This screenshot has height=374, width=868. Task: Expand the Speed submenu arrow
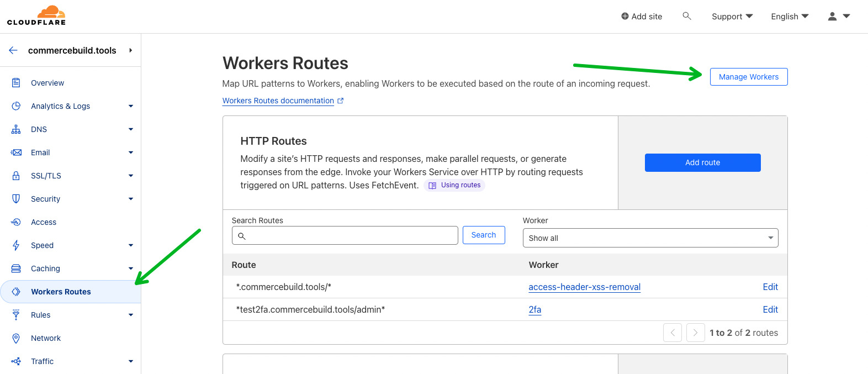[131, 245]
